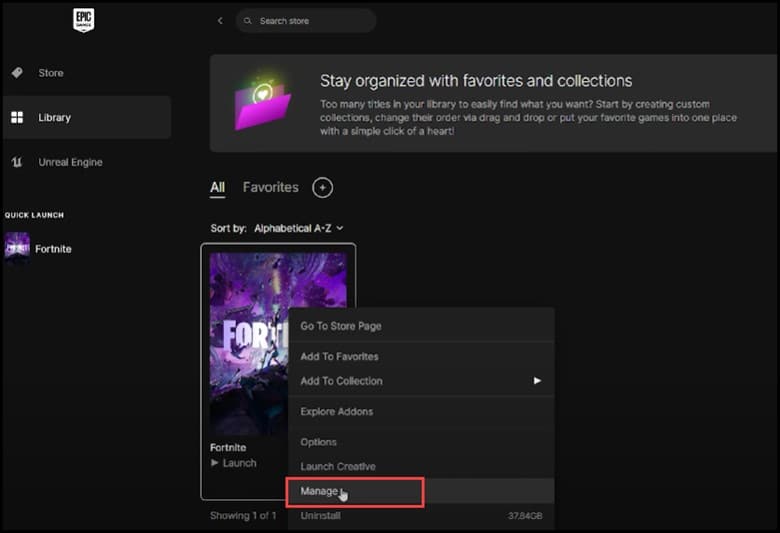
Task: Click the 'Showing 1 of 1' text
Action: coord(243,516)
